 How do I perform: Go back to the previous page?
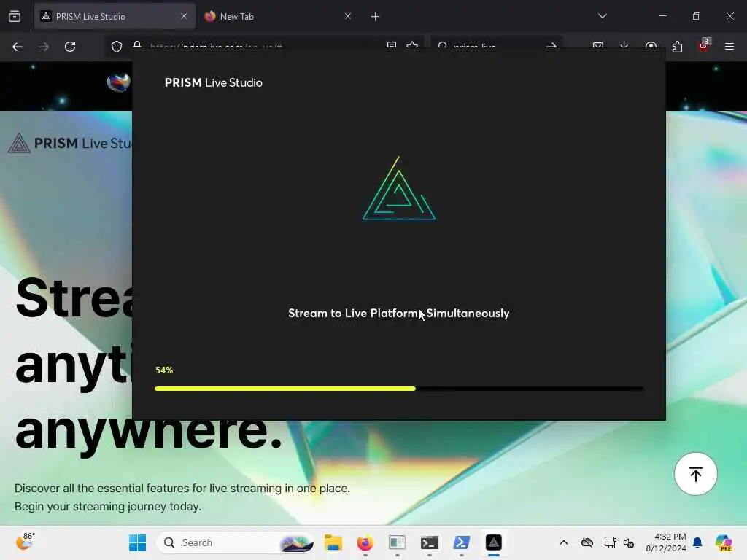click(x=18, y=47)
